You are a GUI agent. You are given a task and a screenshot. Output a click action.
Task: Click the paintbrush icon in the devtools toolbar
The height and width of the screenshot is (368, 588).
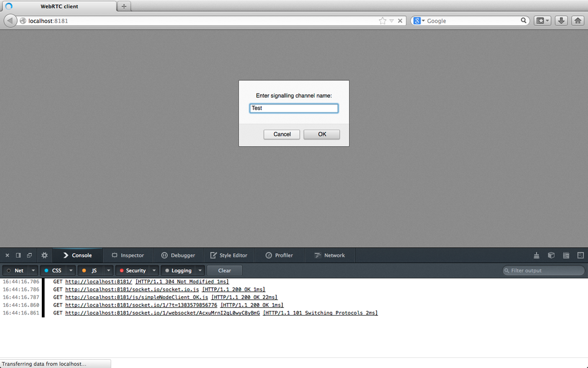[536, 255]
